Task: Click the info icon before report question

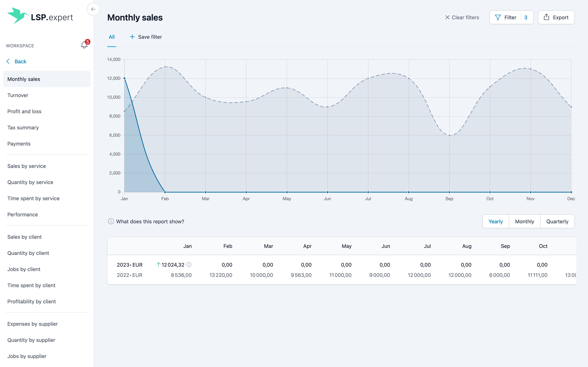Action: point(111,221)
